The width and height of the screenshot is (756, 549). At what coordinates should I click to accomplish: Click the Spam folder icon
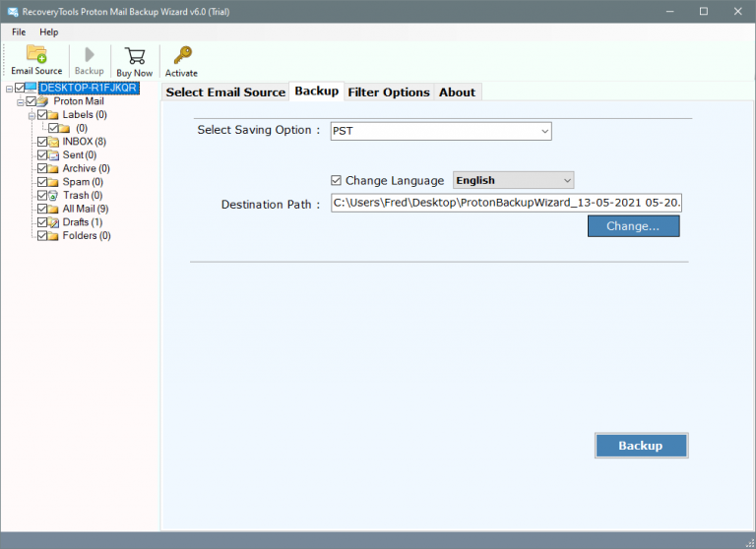coord(53,182)
